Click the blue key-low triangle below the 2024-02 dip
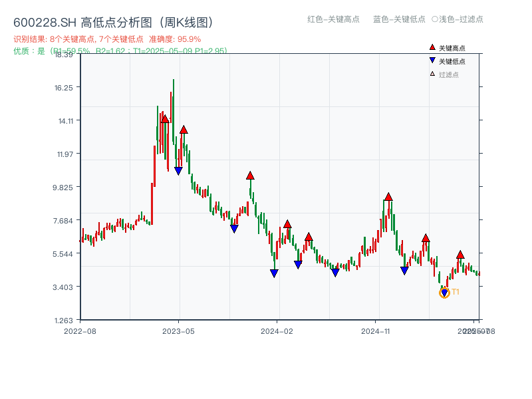532x399 pixels. [274, 273]
